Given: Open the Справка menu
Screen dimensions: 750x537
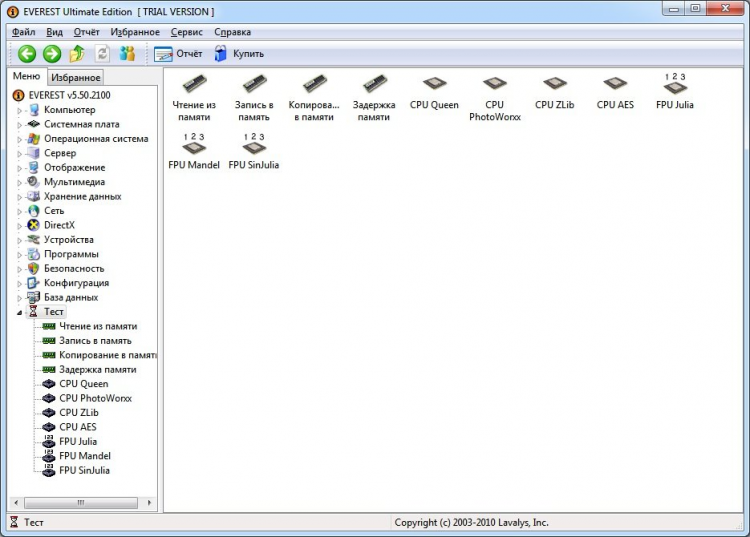Looking at the screenshot, I should (x=232, y=32).
